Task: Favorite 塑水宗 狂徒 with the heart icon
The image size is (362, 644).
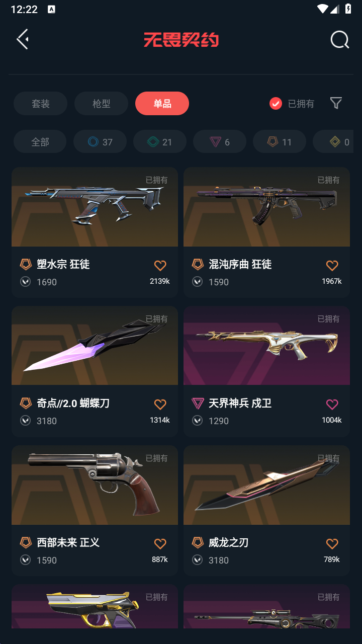Action: [x=160, y=266]
